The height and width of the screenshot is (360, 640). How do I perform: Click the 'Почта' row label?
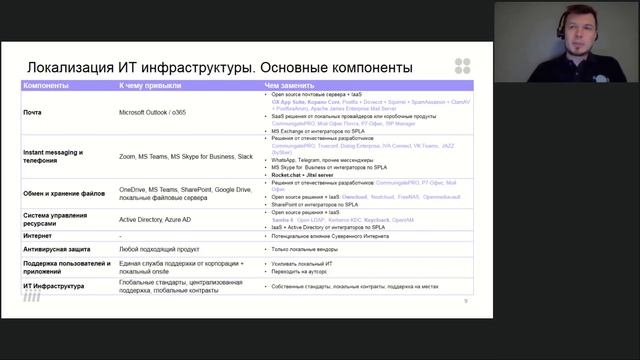[x=32, y=112]
